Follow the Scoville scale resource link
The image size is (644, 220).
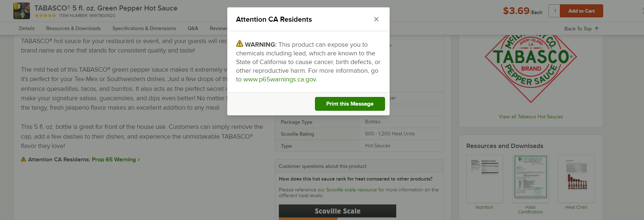click(x=351, y=190)
